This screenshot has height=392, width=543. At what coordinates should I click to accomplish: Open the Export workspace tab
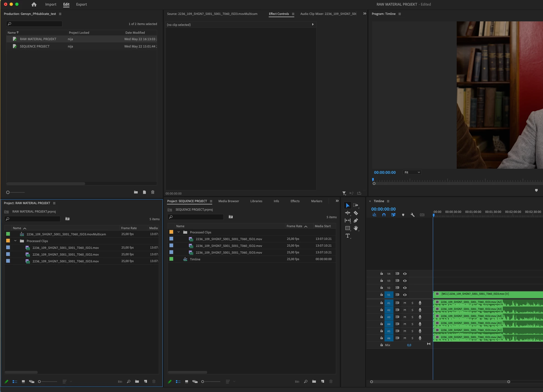pyautogui.click(x=81, y=4)
